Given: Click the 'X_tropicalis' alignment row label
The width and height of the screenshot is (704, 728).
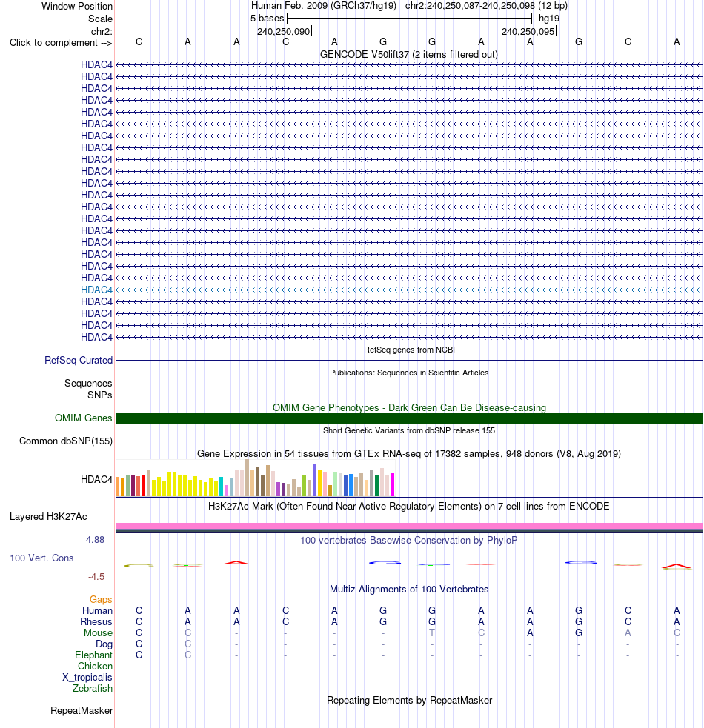Looking at the screenshot, I should tap(87, 678).
